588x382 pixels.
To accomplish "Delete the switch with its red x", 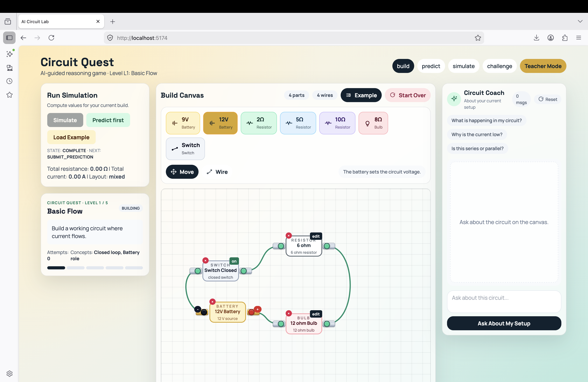I will click(x=205, y=260).
